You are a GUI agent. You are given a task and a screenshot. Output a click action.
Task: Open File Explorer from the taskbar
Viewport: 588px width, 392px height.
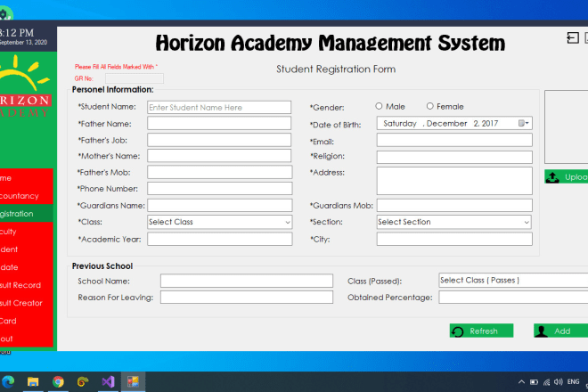pos(33,382)
